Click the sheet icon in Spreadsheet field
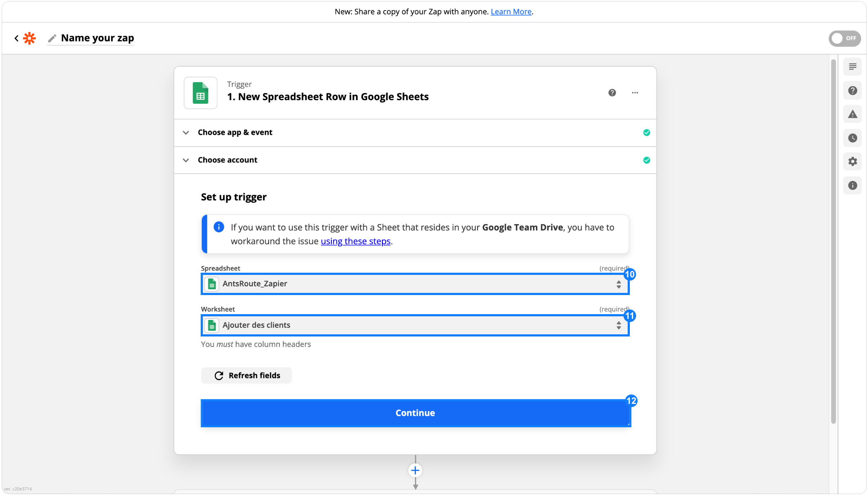This screenshot has height=495, width=868. point(212,284)
